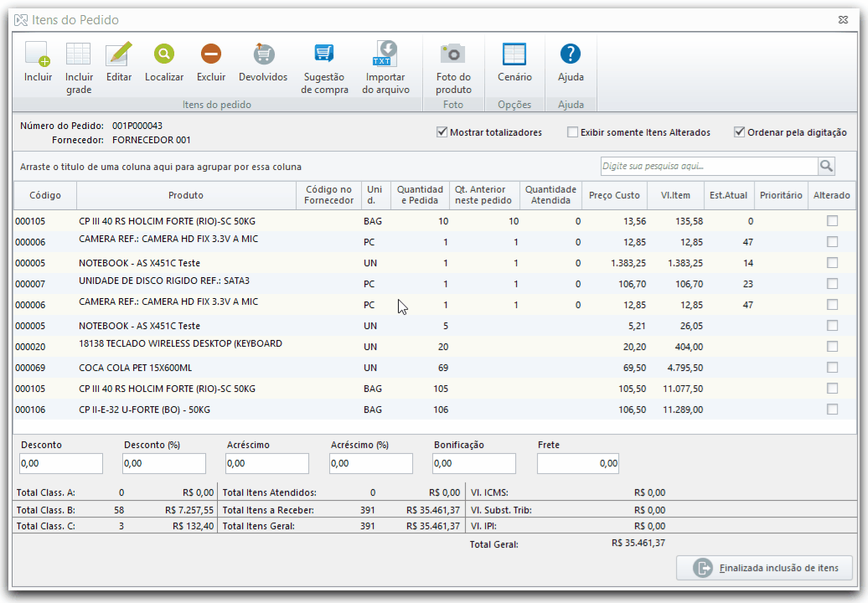The height and width of the screenshot is (603, 868).
Task: Click Total Class. C amount R$ 132,40
Action: [x=194, y=526]
